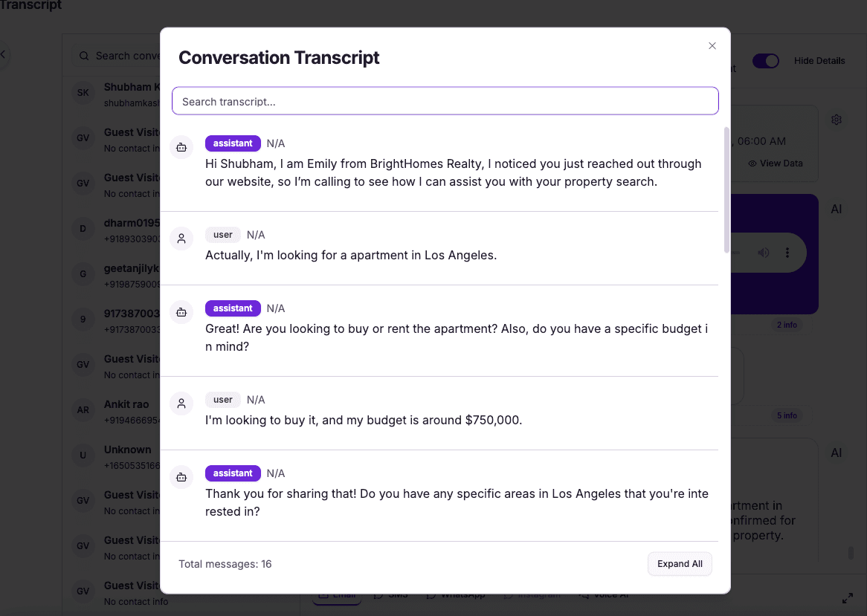Click the 5 info badge to view details
The image size is (867, 616).
[787, 415]
